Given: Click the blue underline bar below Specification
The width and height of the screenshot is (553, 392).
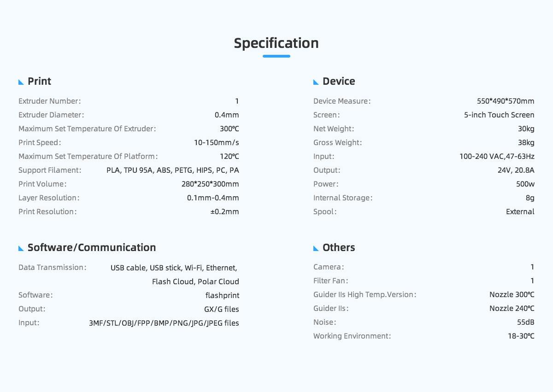Looking at the screenshot, I should click(x=276, y=56).
